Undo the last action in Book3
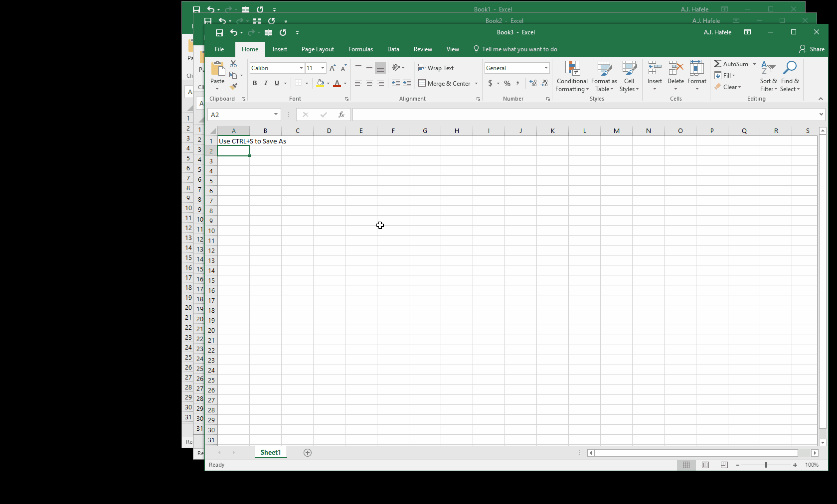 (234, 32)
